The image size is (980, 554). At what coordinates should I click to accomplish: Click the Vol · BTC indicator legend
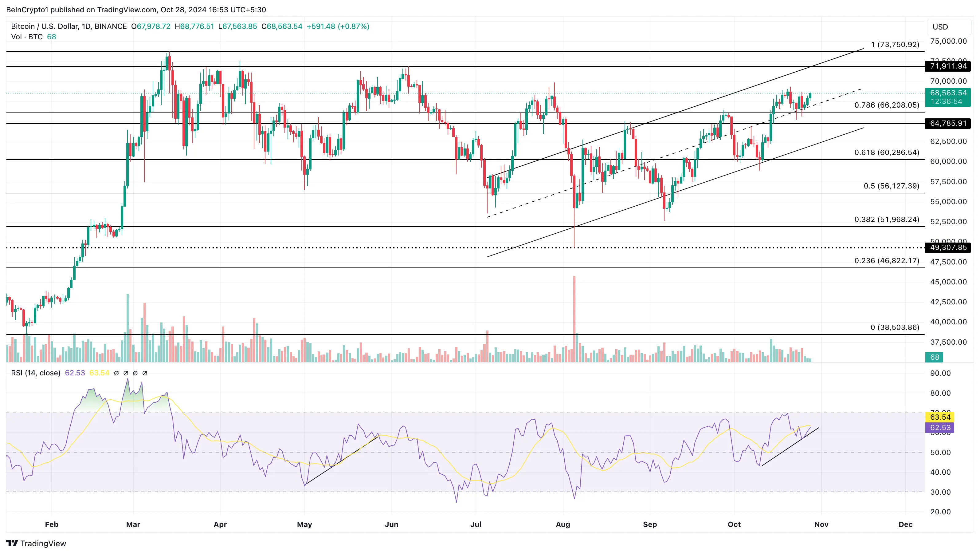point(27,37)
